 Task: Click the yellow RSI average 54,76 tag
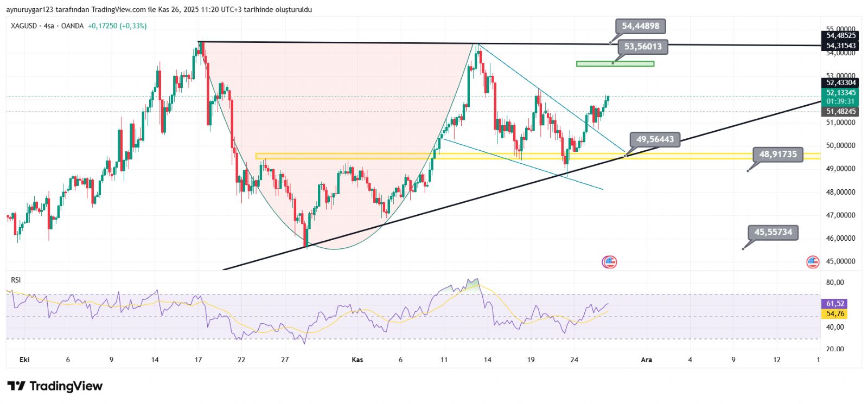coord(835,314)
